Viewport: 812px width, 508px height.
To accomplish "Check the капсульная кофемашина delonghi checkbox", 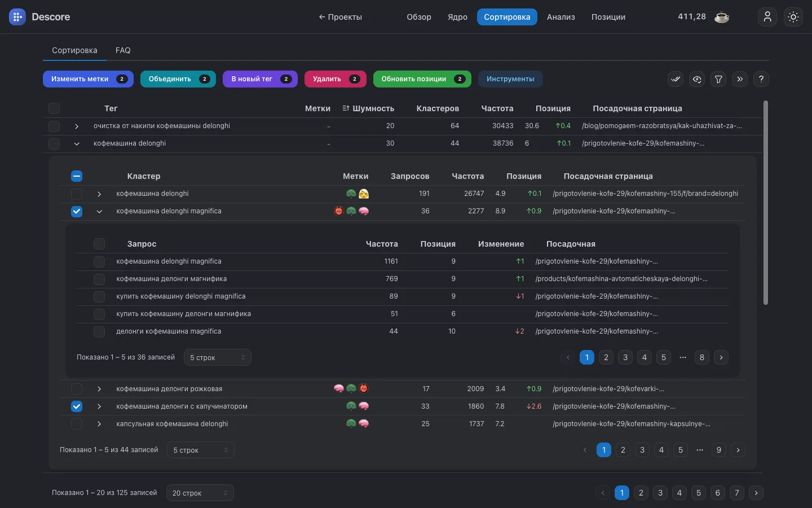I will [x=77, y=423].
